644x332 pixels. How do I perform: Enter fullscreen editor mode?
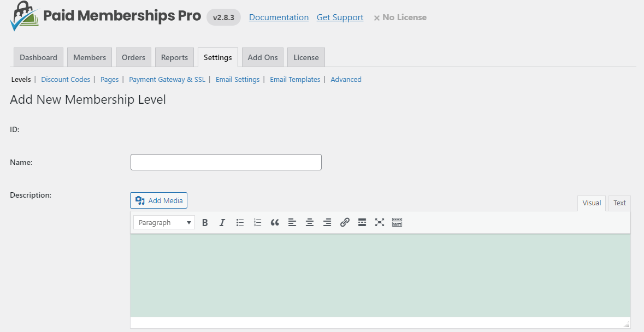pyautogui.click(x=380, y=222)
